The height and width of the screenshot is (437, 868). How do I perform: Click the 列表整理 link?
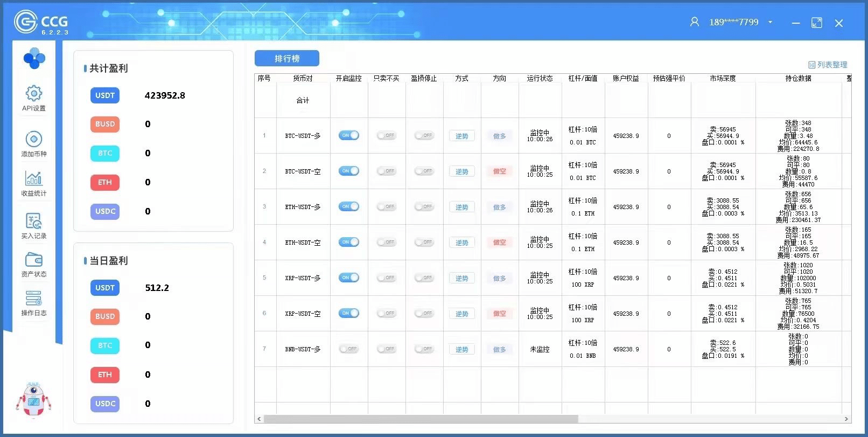click(828, 65)
